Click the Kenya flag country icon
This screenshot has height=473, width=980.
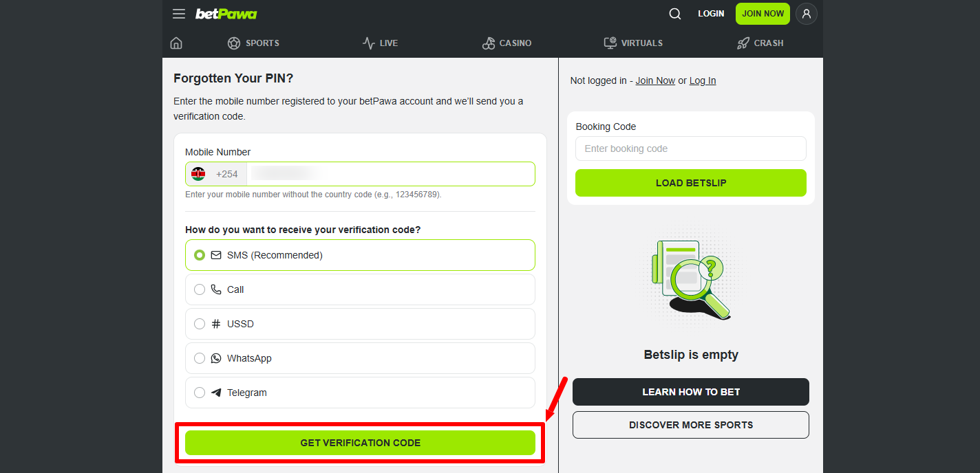click(198, 174)
